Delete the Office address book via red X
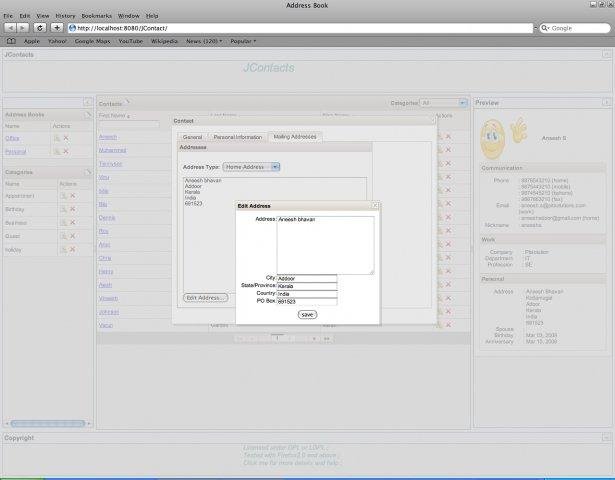615x480 pixels. 66,138
